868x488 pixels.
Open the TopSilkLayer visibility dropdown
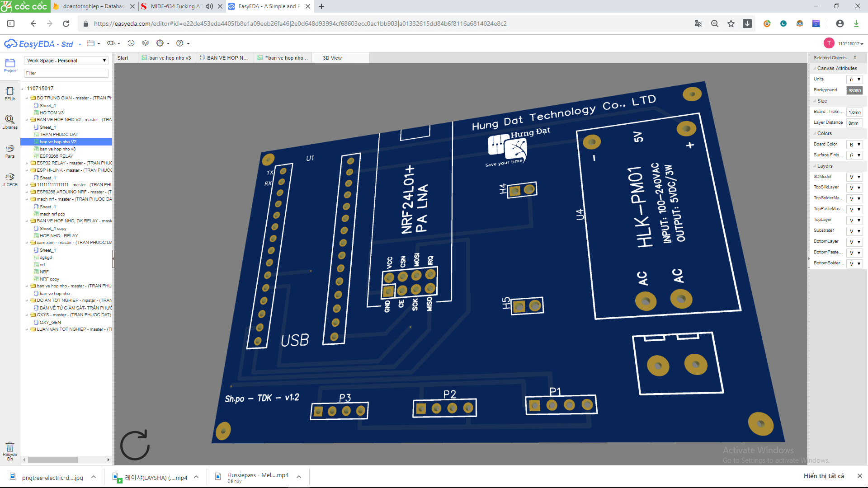coord(855,188)
